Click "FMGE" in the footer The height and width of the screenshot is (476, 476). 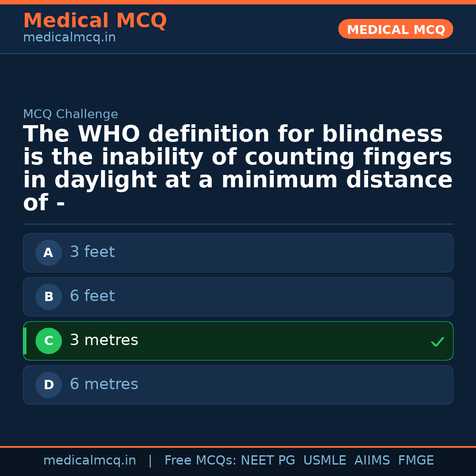tap(416, 461)
